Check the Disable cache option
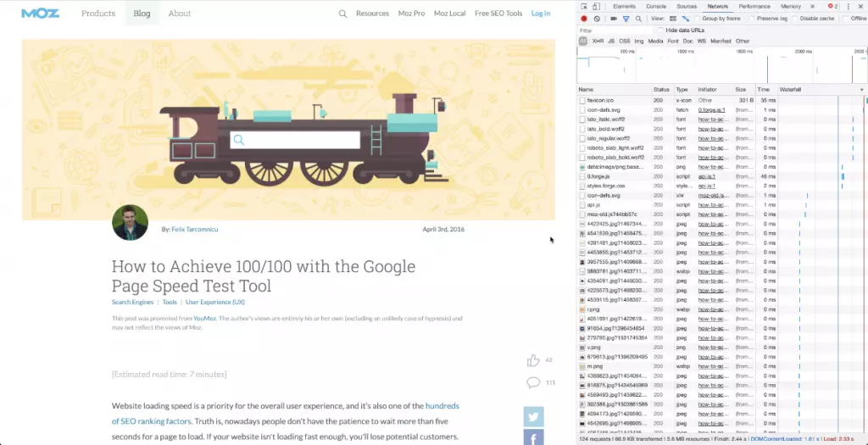 pos(796,18)
